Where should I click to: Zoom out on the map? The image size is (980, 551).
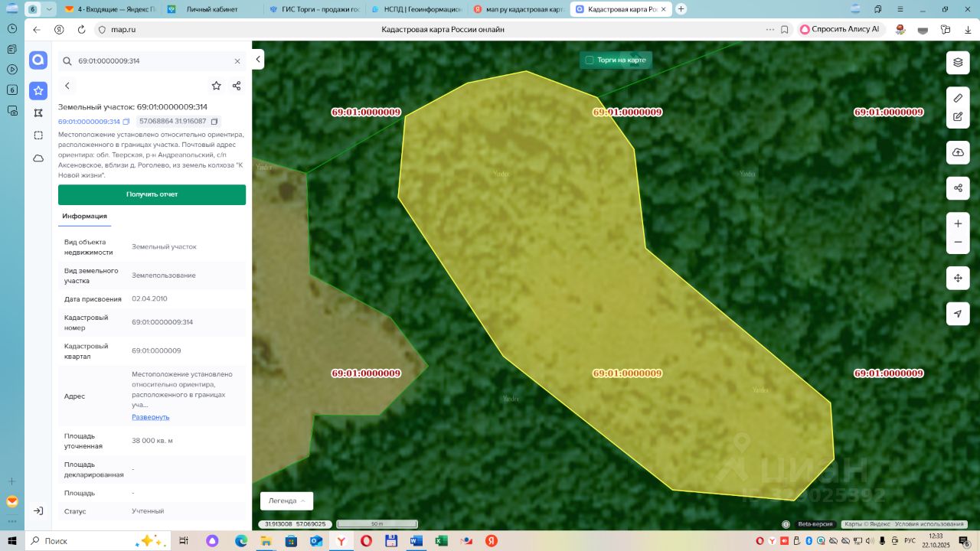958,243
